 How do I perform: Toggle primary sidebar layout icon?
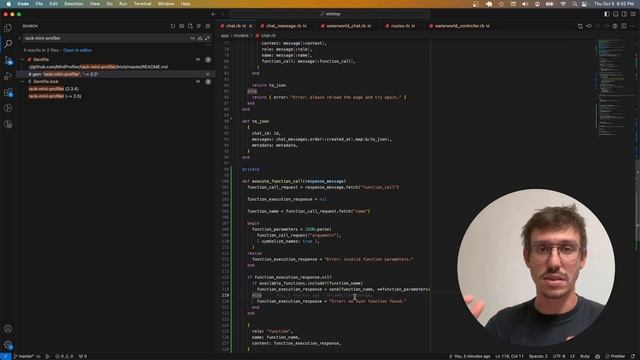click(x=607, y=14)
